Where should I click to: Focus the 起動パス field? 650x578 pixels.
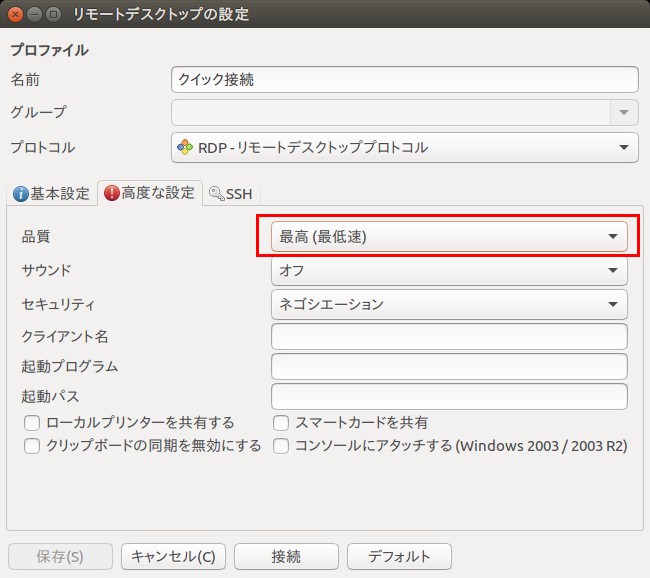coord(449,396)
